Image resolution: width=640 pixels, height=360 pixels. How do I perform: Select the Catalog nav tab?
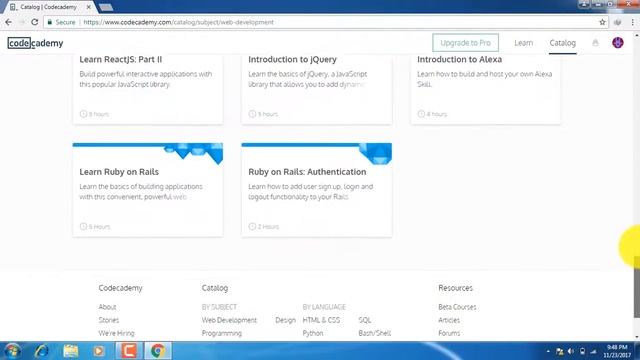pos(562,42)
